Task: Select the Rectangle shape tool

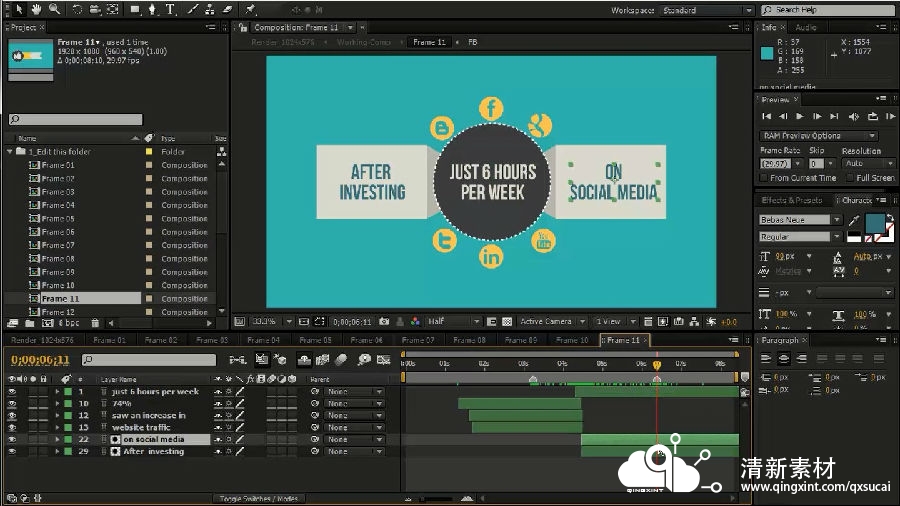Action: (x=135, y=9)
